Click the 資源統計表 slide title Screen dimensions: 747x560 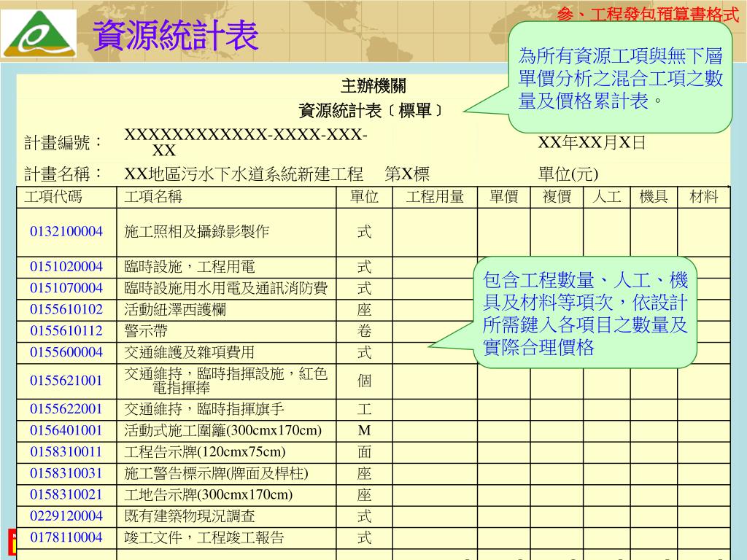tap(176, 35)
